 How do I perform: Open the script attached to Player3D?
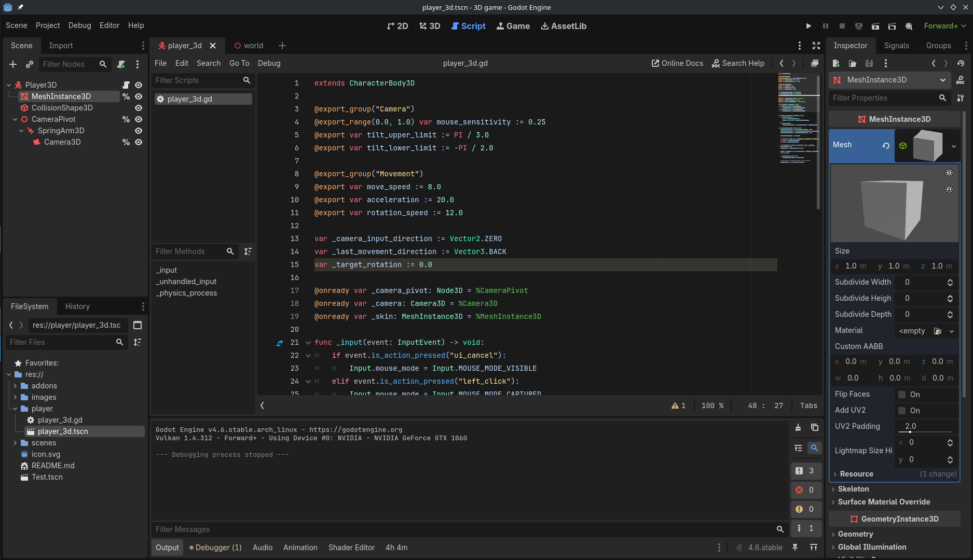[x=126, y=85]
